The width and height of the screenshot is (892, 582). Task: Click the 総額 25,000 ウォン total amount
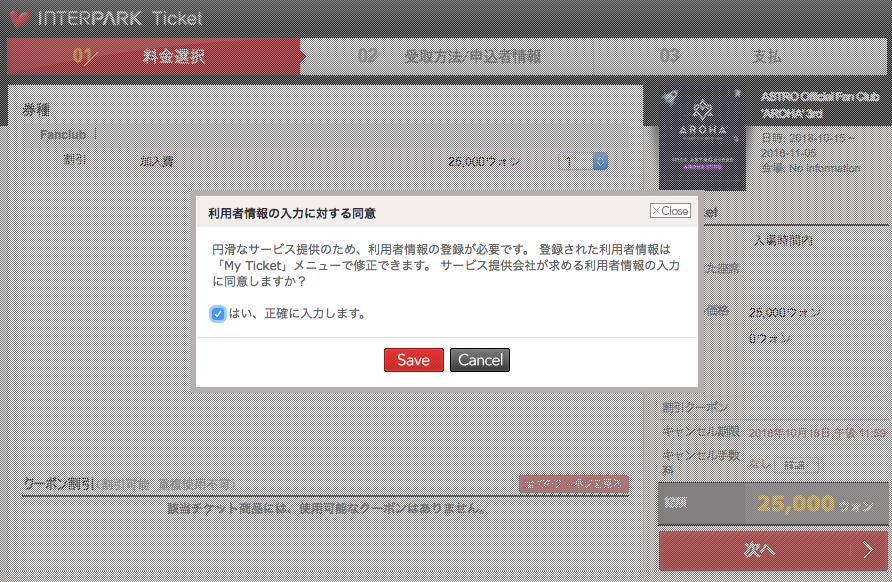(x=815, y=504)
